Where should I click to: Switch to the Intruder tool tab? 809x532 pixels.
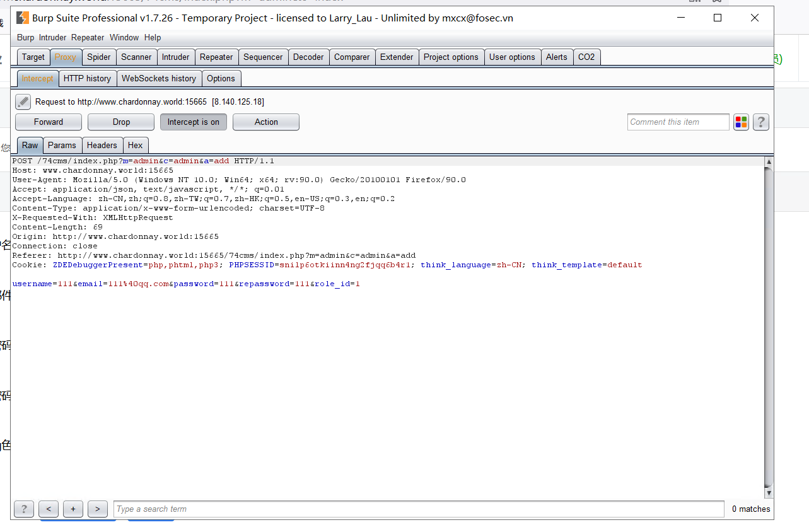[x=176, y=57]
